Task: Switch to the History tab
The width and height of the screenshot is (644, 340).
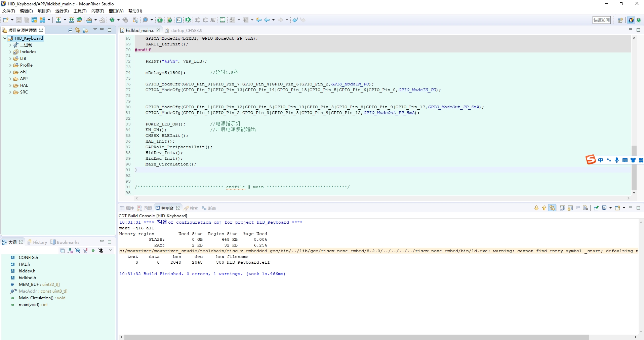Action: 37,242
